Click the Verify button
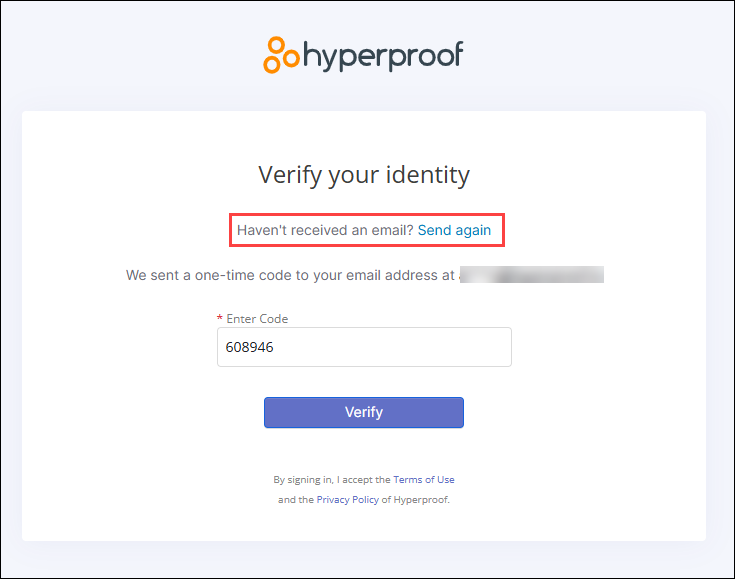The image size is (735, 579). [x=364, y=413]
